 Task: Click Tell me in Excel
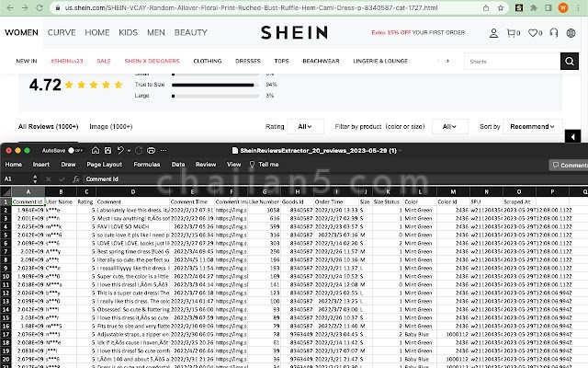click(264, 165)
